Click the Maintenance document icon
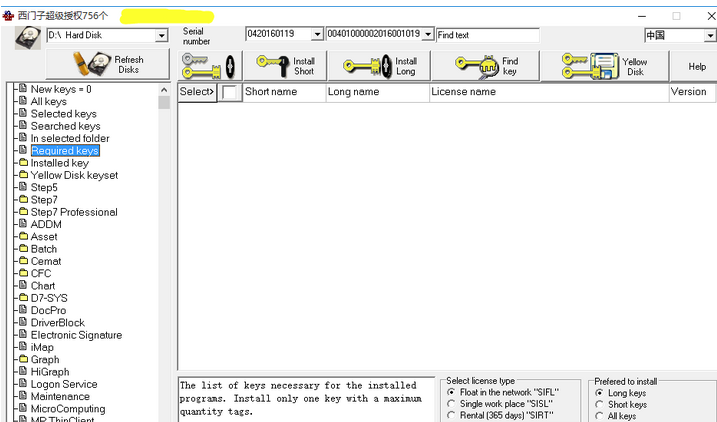This screenshot has width=717, height=422. tap(23, 396)
